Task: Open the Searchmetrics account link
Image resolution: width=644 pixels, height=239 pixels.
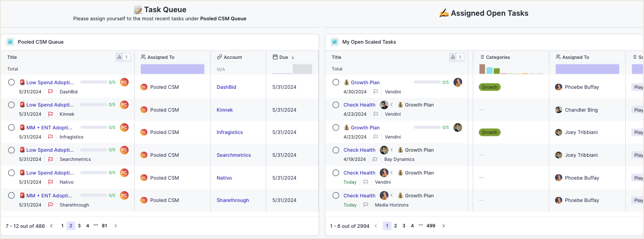Action: point(233,155)
